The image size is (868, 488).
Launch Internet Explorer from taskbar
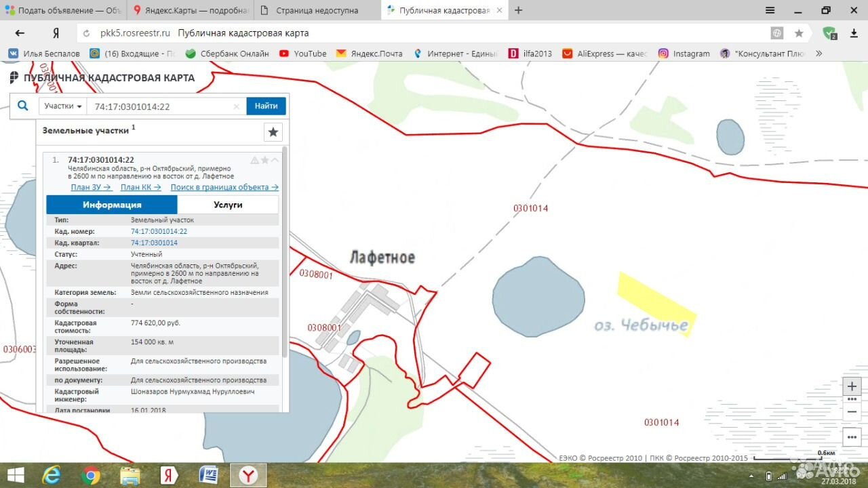coord(52,476)
